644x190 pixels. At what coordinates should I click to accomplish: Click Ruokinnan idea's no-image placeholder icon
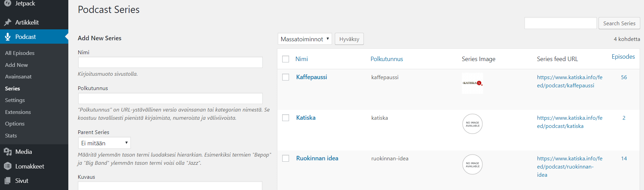(472, 164)
